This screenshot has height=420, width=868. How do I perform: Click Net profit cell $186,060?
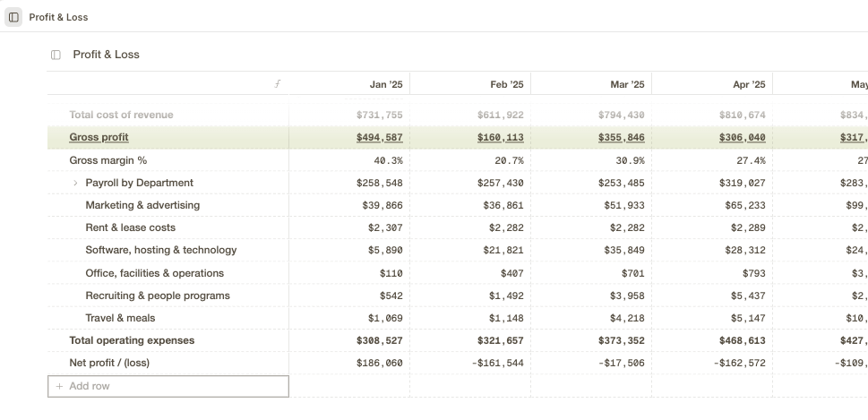[x=379, y=363]
